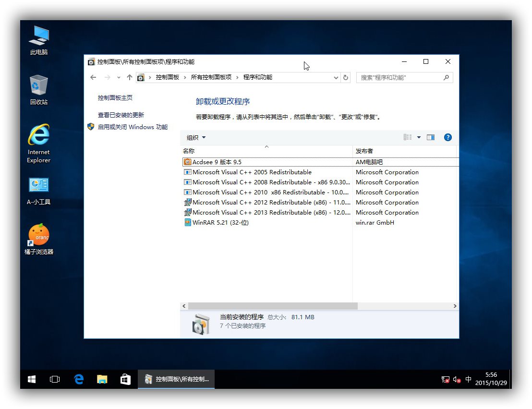This screenshot has width=532, height=409.
Task: Click 所有控制面板项 breadcrumb
Action: [x=211, y=77]
